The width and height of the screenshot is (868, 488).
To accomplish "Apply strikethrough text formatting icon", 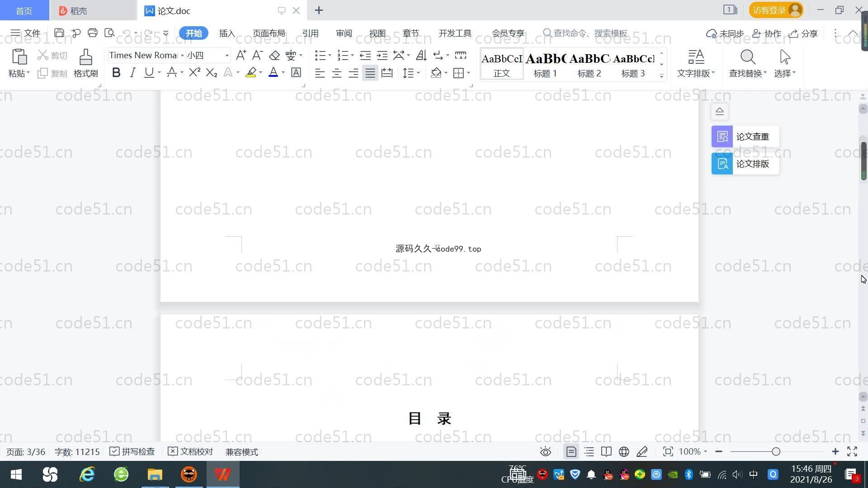I will point(171,73).
